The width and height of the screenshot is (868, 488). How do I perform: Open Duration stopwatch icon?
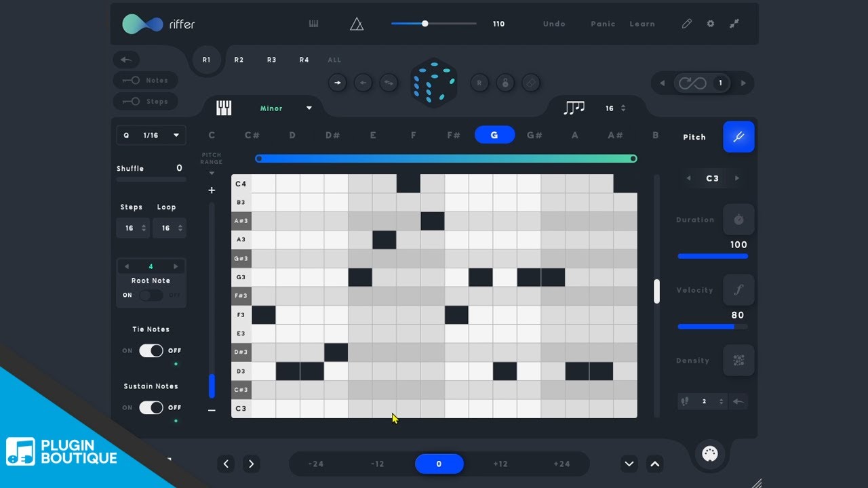(x=738, y=220)
